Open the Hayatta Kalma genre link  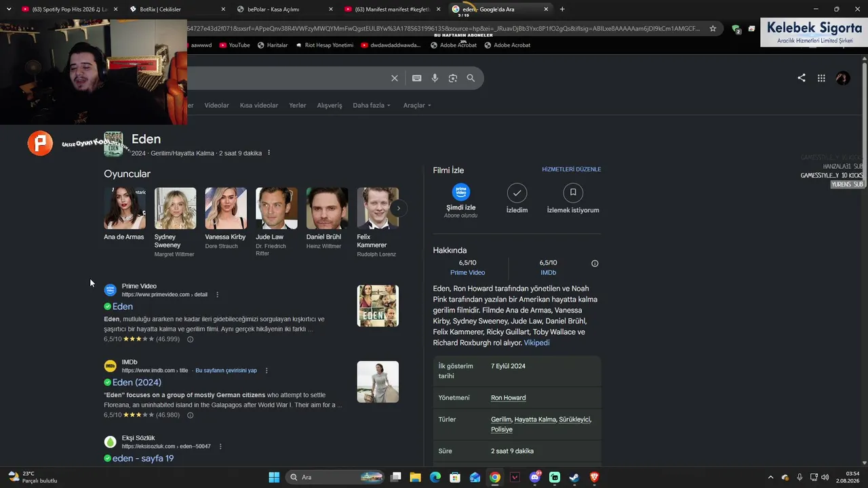(x=535, y=420)
